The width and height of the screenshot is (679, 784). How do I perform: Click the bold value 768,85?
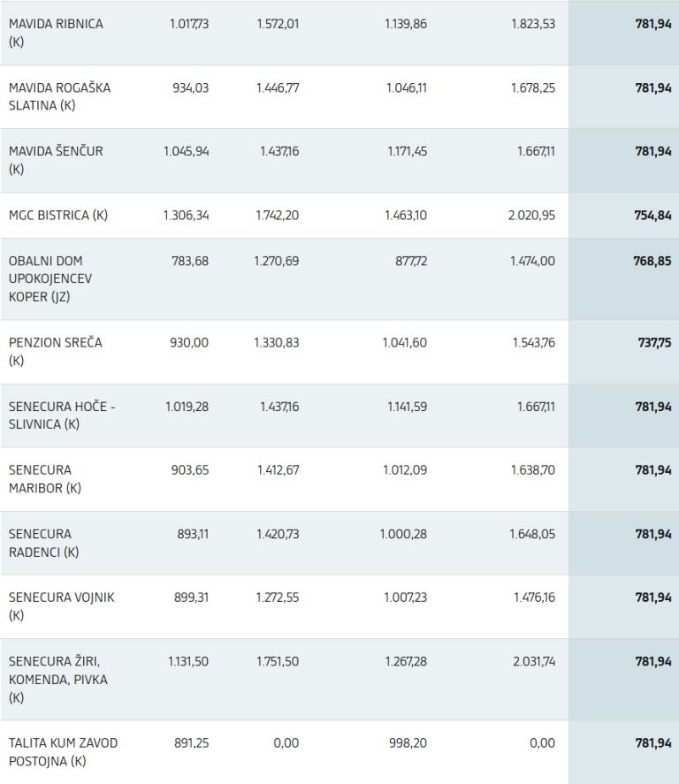[x=652, y=262]
